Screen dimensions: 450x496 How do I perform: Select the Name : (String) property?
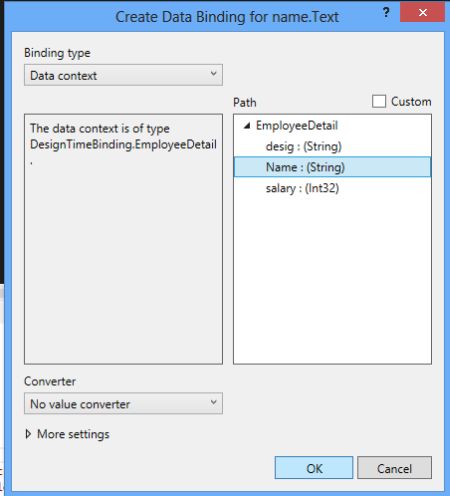332,167
